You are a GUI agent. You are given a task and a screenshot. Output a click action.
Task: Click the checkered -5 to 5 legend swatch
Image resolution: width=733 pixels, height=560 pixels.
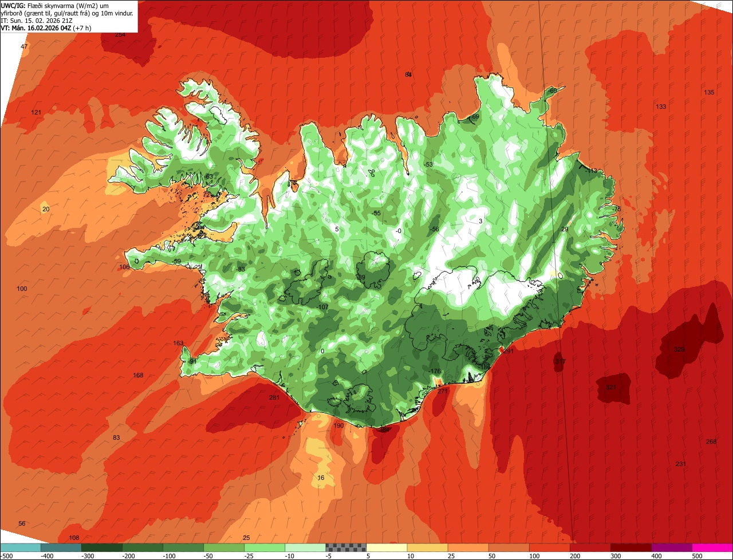coord(346,547)
